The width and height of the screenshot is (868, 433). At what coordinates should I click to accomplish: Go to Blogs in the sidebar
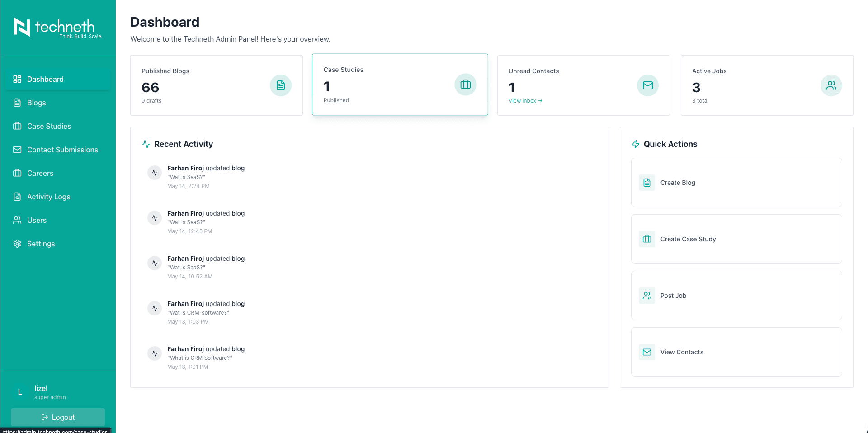pyautogui.click(x=58, y=103)
